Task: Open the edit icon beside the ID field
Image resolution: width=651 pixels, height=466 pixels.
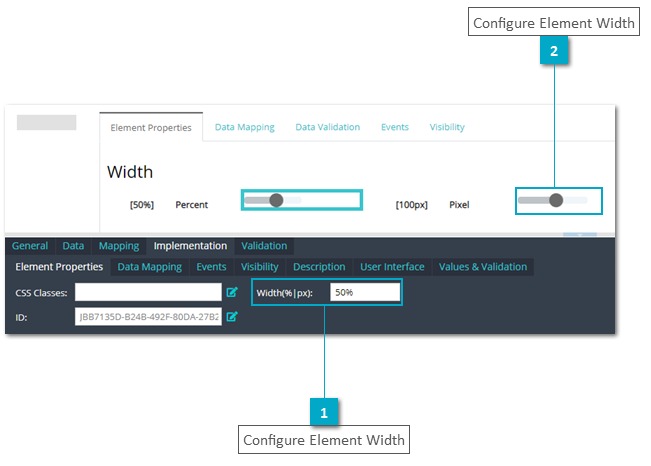Action: tap(232, 317)
